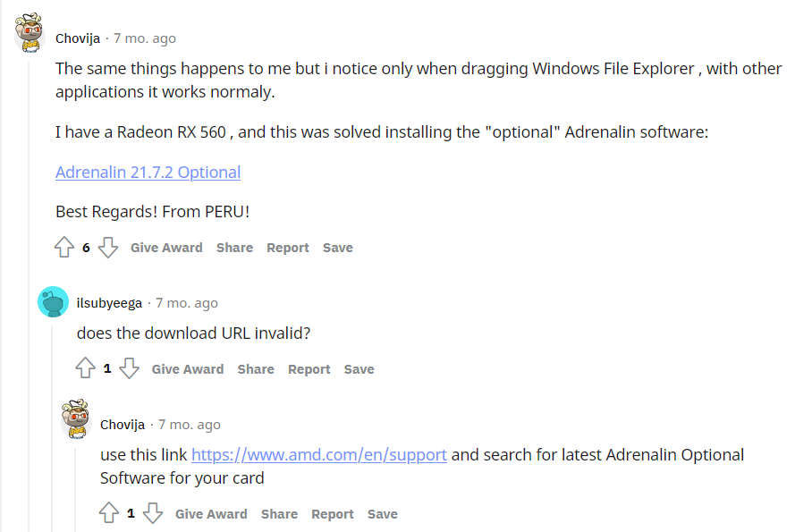Upvote ilsubyeega's comment about invalid URL
The height and width of the screenshot is (532, 795).
pos(86,368)
